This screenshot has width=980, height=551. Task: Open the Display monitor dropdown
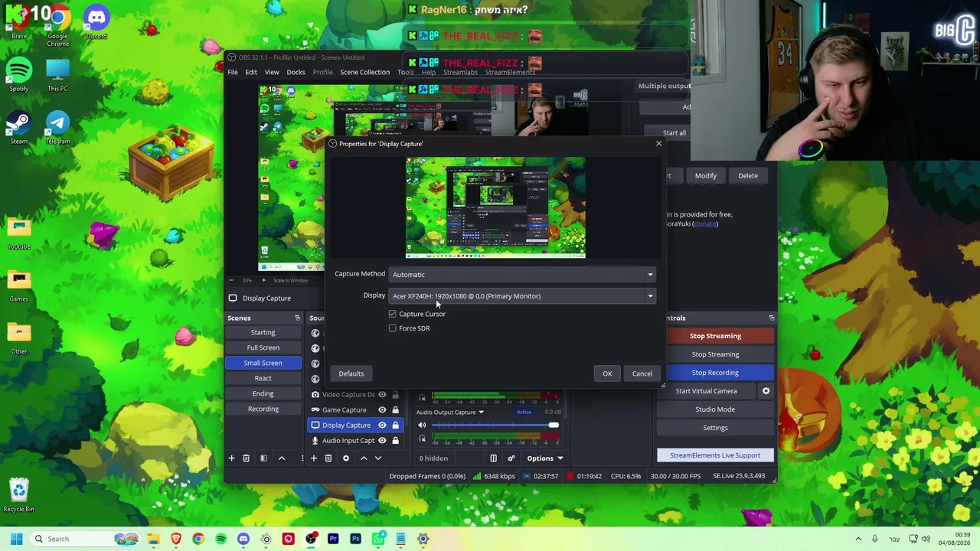pos(523,296)
